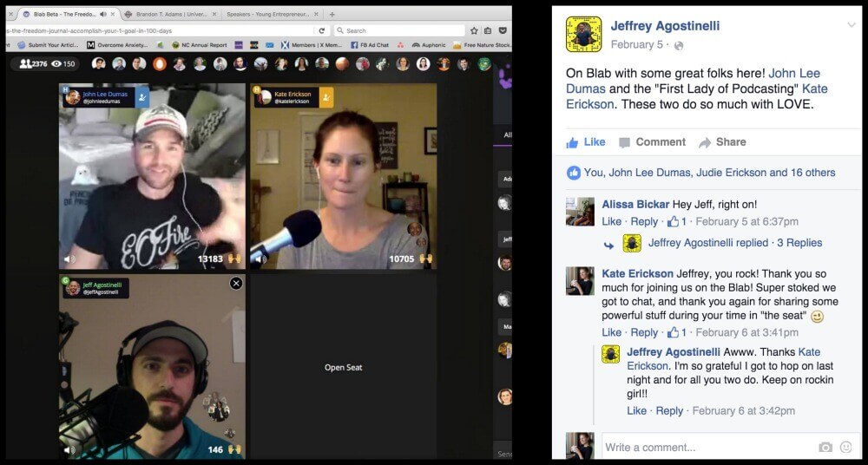Attach a photo with the camera icon
Image resolution: width=868 pixels, height=465 pixels.
825,448
